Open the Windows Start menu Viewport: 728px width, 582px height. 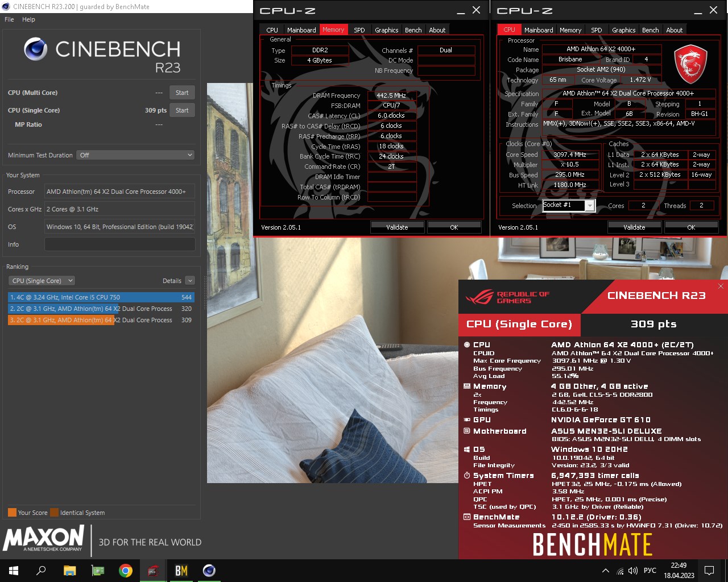point(14,571)
